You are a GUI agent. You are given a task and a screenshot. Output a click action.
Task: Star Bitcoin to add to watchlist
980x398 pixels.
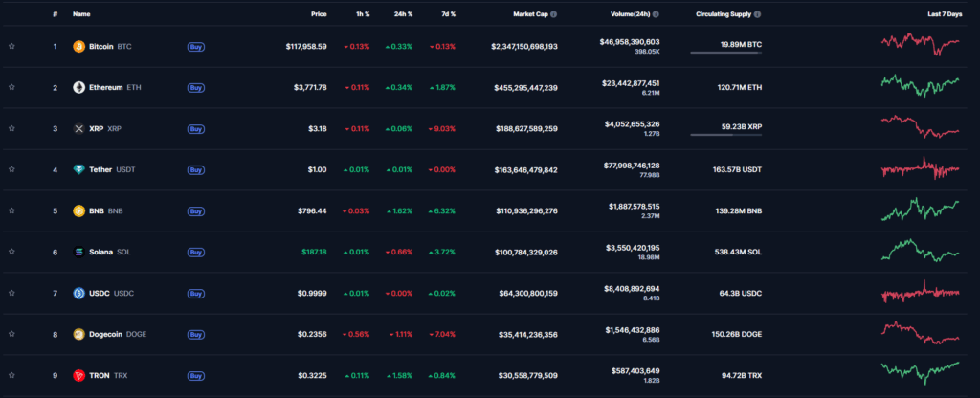[x=11, y=46]
